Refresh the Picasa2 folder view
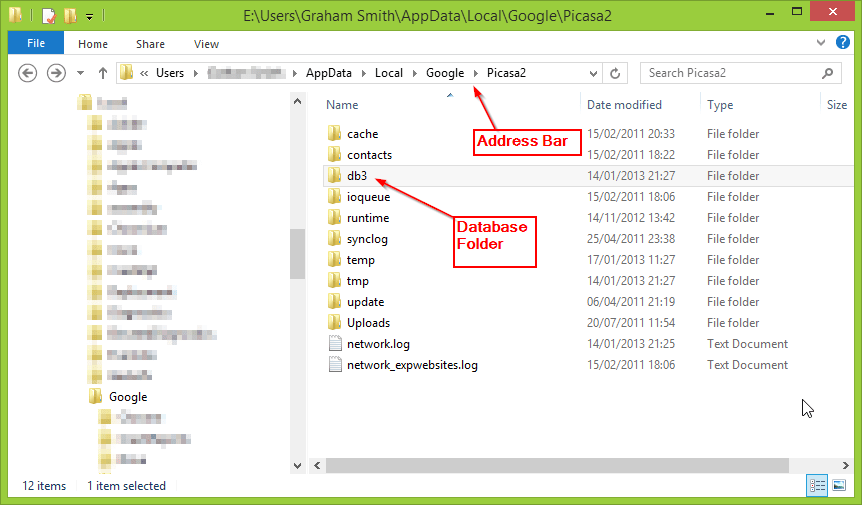Screen dimensions: 862x505 pos(615,73)
